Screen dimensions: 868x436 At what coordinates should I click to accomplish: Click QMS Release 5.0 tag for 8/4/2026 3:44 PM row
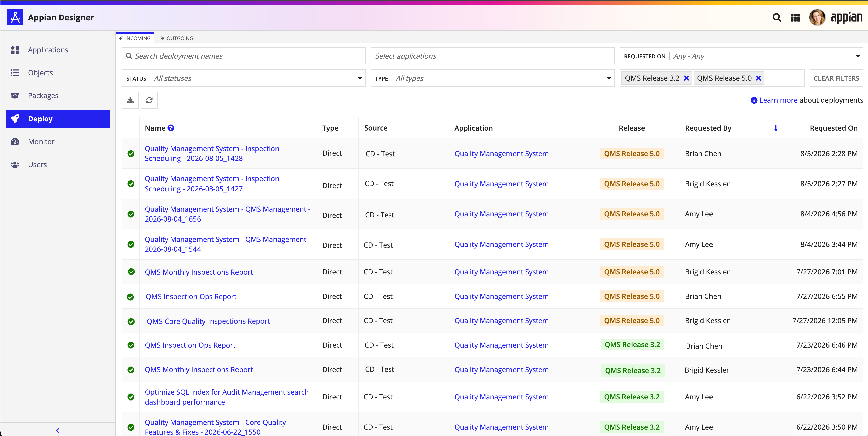click(632, 244)
